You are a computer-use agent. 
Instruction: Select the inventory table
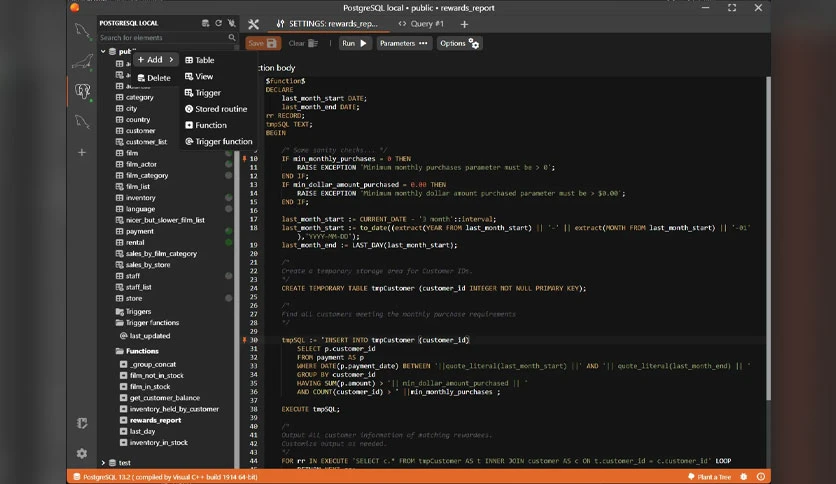136,198
